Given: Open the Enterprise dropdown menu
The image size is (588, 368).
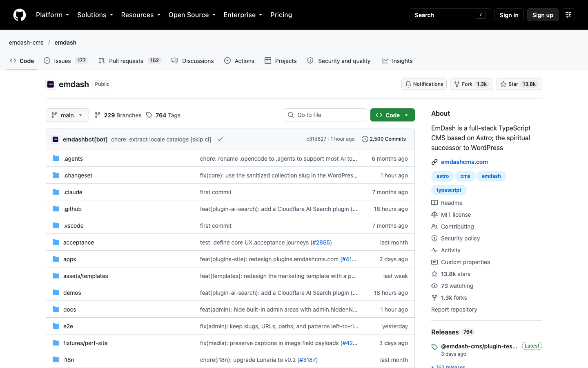Looking at the screenshot, I should [243, 15].
